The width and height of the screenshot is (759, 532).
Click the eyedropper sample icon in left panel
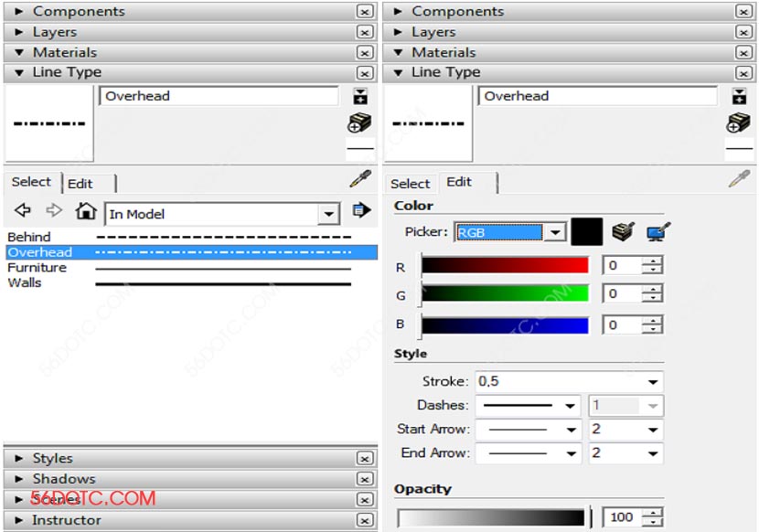coord(360,180)
